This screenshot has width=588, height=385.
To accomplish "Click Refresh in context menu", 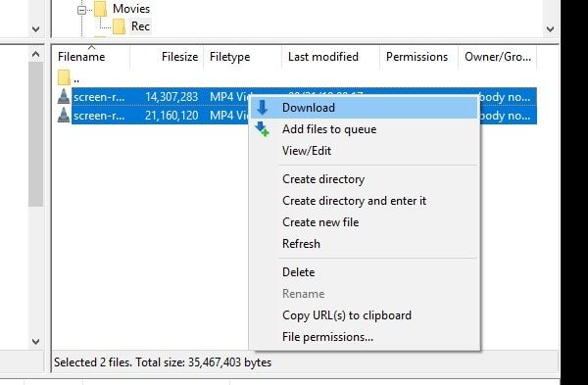I will click(x=365, y=244).
